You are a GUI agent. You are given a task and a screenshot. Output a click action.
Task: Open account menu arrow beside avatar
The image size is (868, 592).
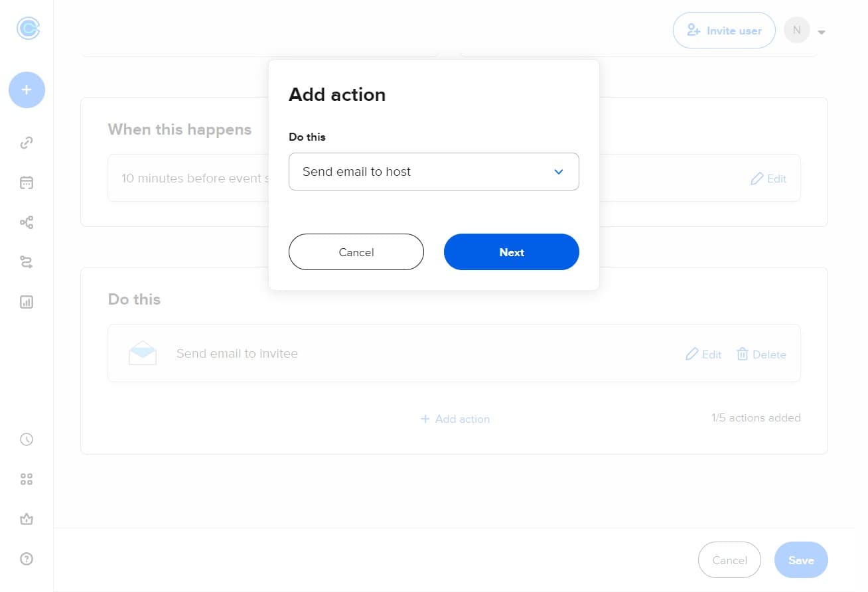[822, 32]
